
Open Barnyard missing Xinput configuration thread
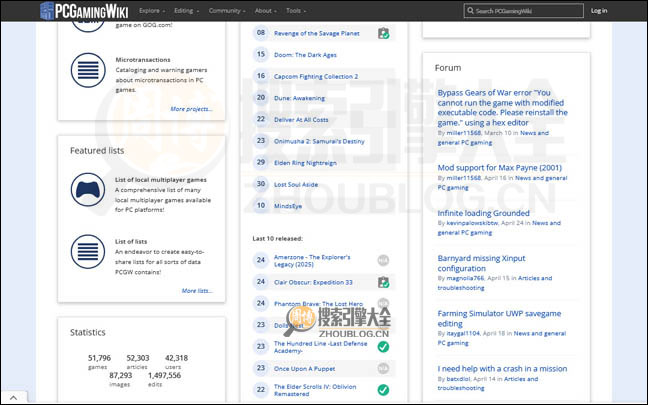tap(481, 263)
